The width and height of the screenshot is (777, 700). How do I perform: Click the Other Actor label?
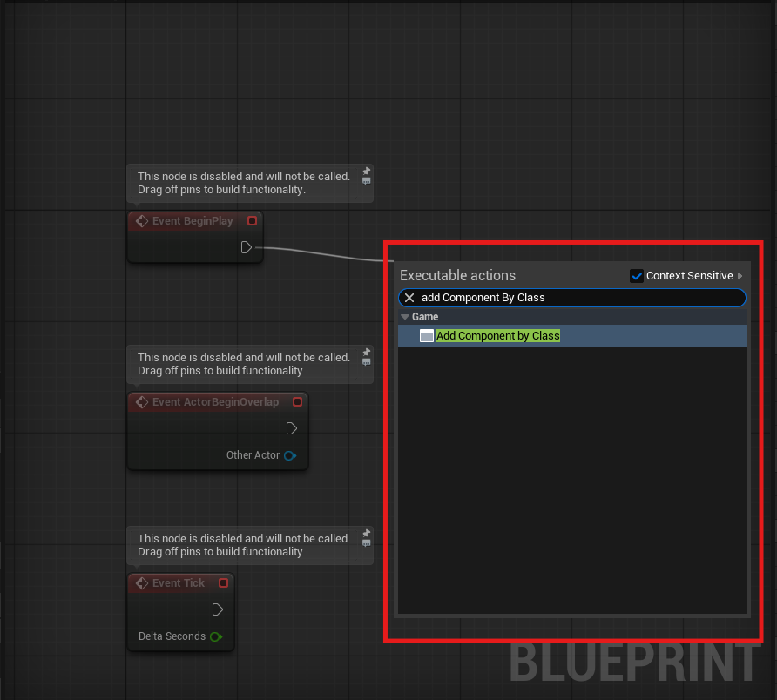pyautogui.click(x=253, y=455)
